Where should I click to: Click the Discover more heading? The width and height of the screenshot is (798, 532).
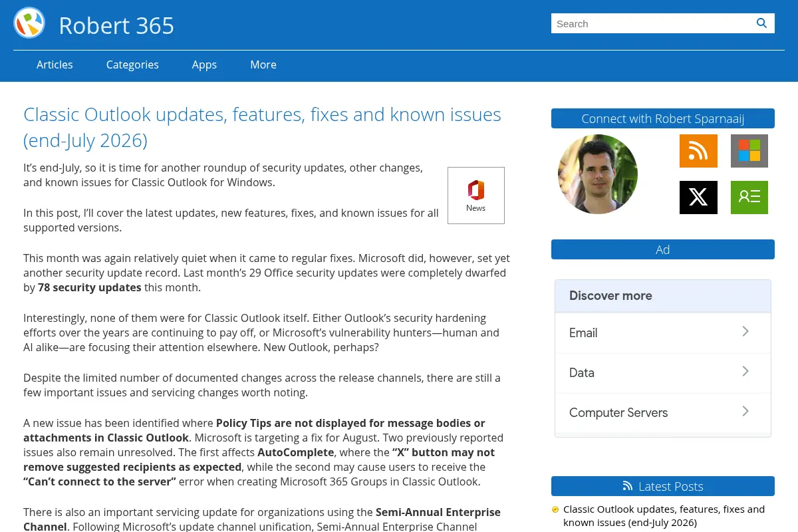[610, 296]
